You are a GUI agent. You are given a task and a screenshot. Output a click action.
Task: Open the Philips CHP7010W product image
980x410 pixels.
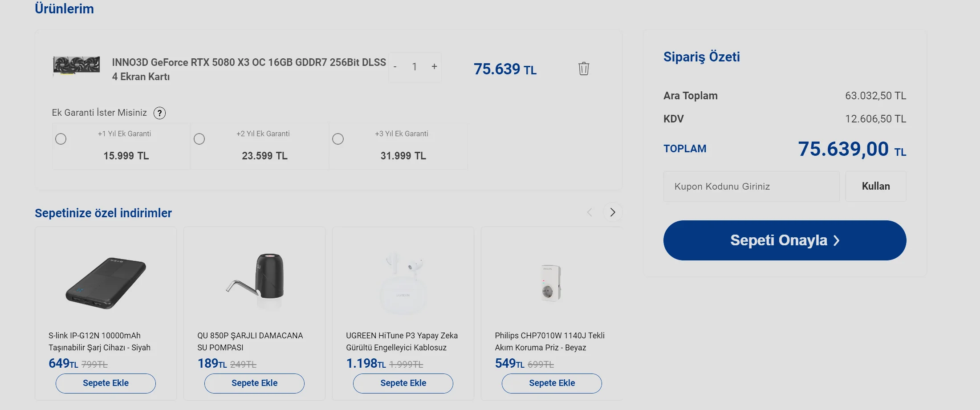pyautogui.click(x=551, y=282)
